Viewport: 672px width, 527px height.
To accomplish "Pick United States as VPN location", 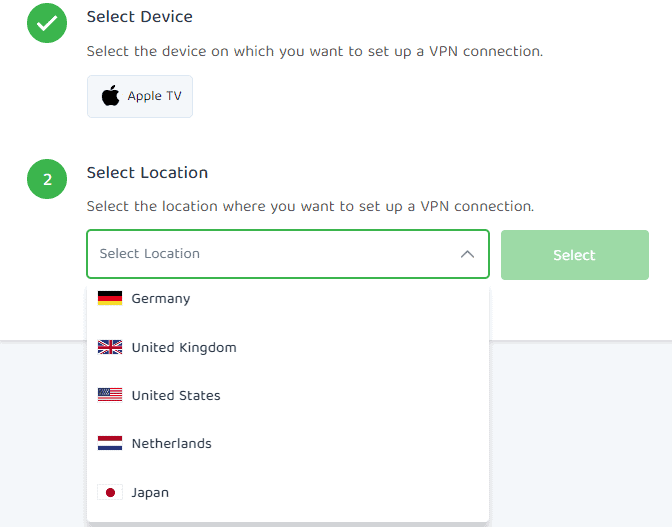I will click(176, 395).
